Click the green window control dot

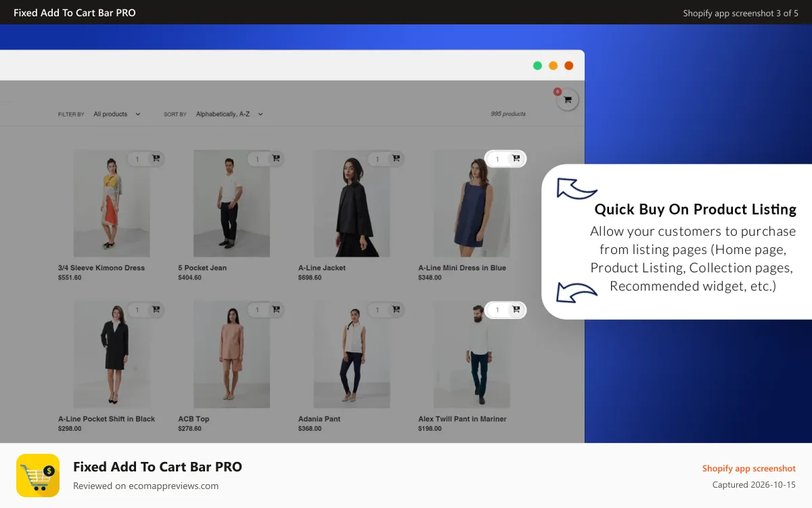[x=537, y=66]
